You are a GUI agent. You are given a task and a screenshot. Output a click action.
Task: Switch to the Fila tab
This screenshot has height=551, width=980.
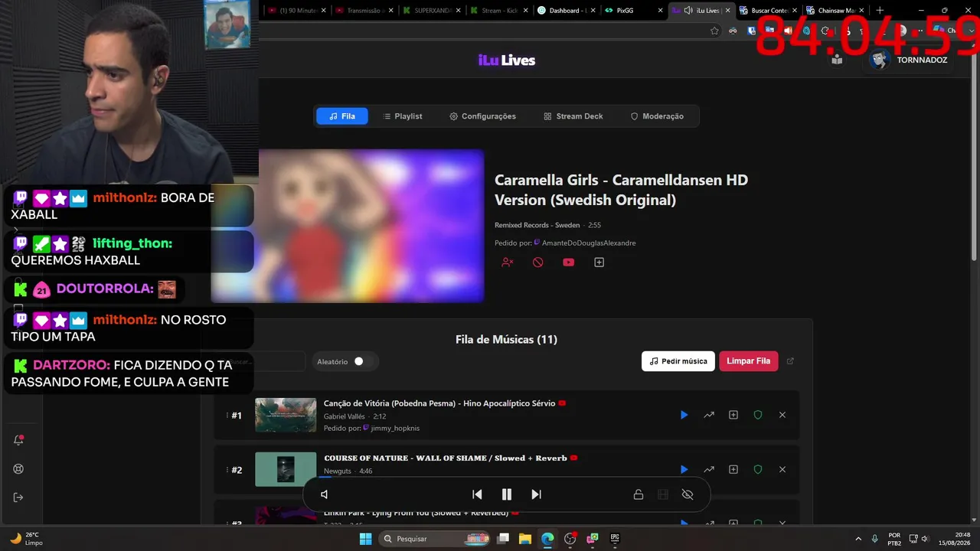(342, 116)
